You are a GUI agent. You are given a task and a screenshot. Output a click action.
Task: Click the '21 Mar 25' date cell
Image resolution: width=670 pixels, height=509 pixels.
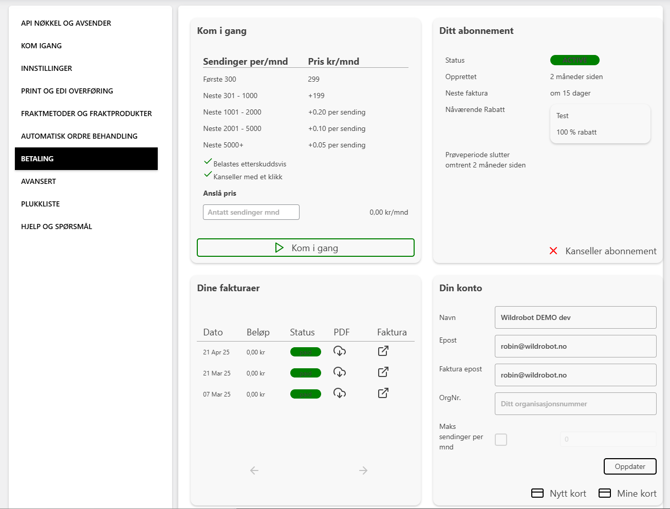pyautogui.click(x=217, y=373)
